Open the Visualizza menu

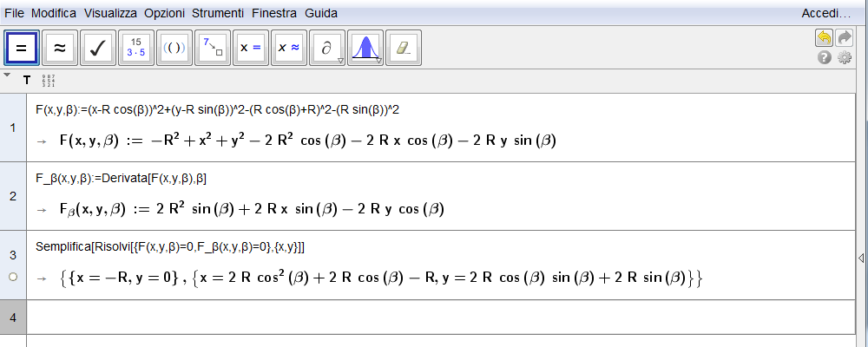pos(110,13)
